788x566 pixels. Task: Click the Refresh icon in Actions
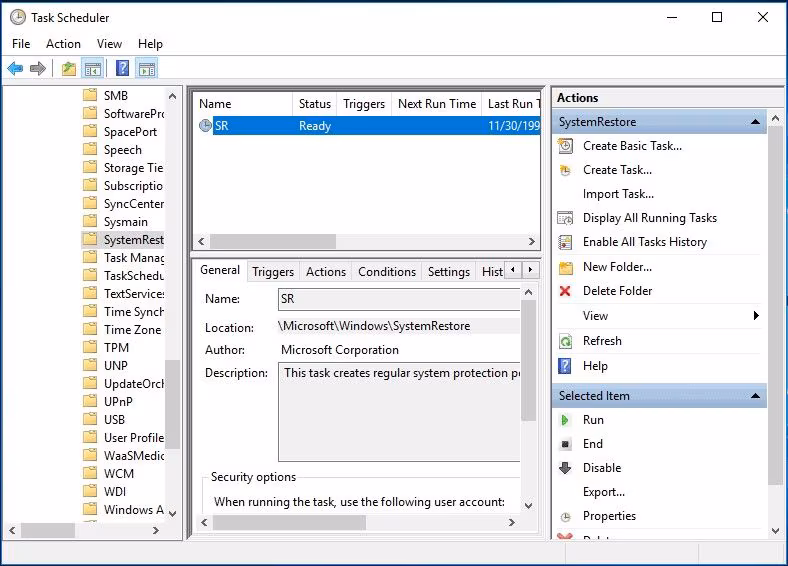pos(565,341)
